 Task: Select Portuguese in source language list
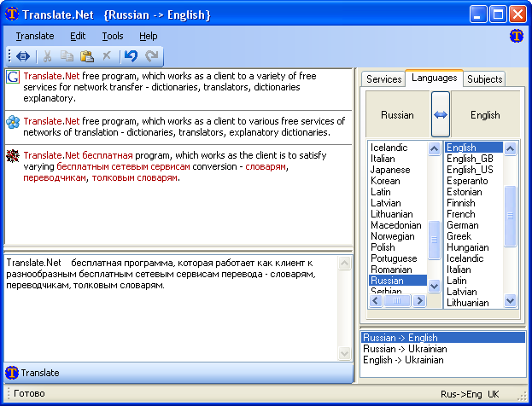(398, 258)
